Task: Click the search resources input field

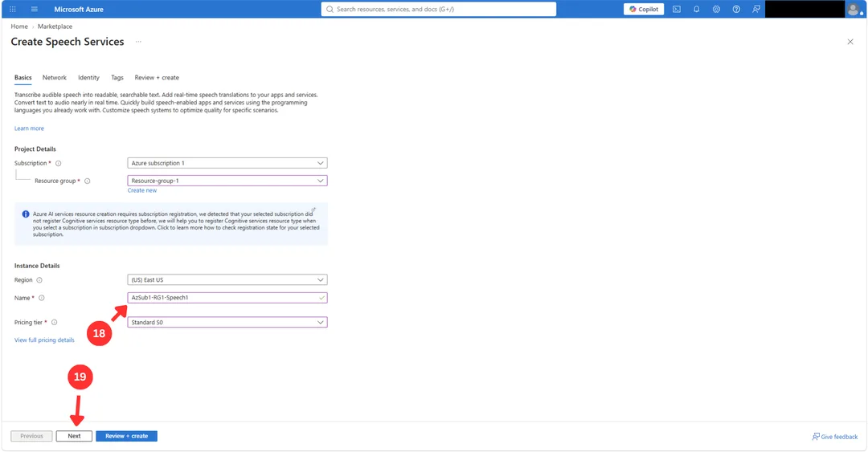Action: click(x=439, y=9)
